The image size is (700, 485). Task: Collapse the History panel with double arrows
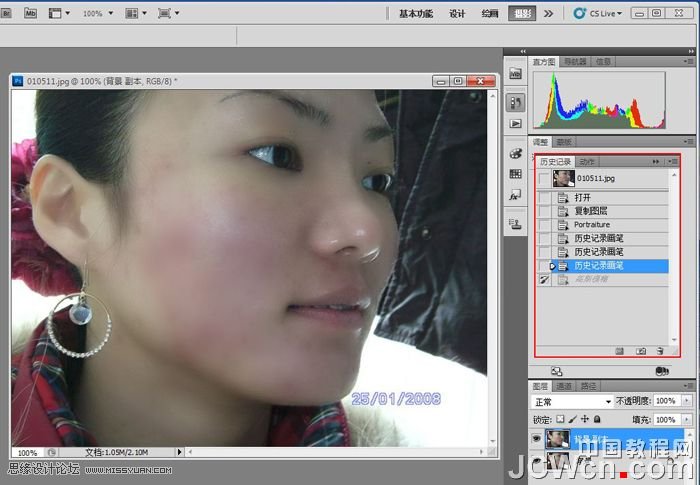[x=656, y=162]
